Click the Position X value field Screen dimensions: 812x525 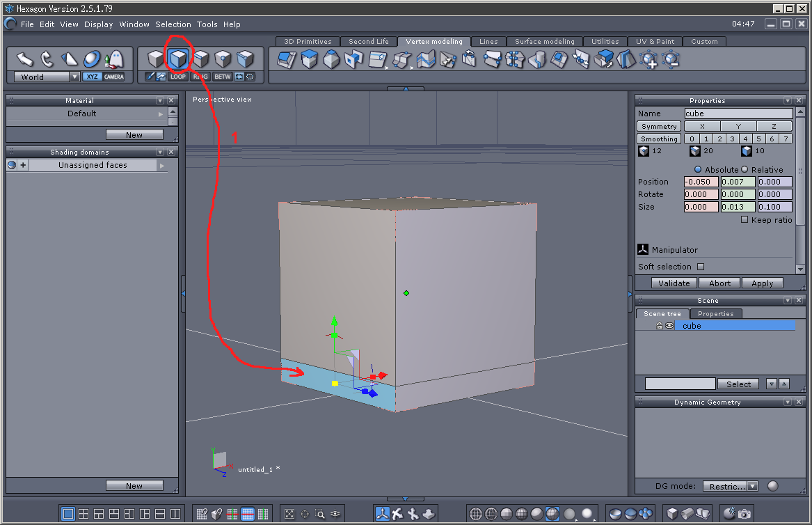click(x=701, y=182)
